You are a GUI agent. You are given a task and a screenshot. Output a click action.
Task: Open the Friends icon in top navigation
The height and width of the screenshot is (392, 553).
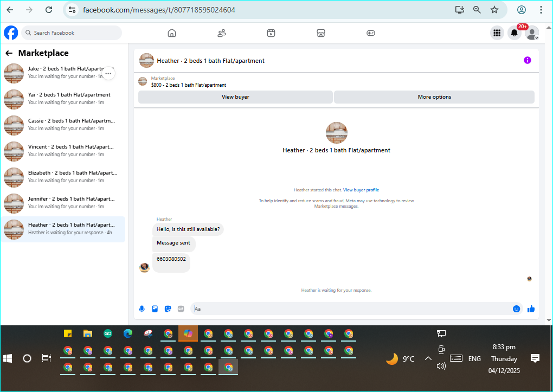[x=222, y=33]
